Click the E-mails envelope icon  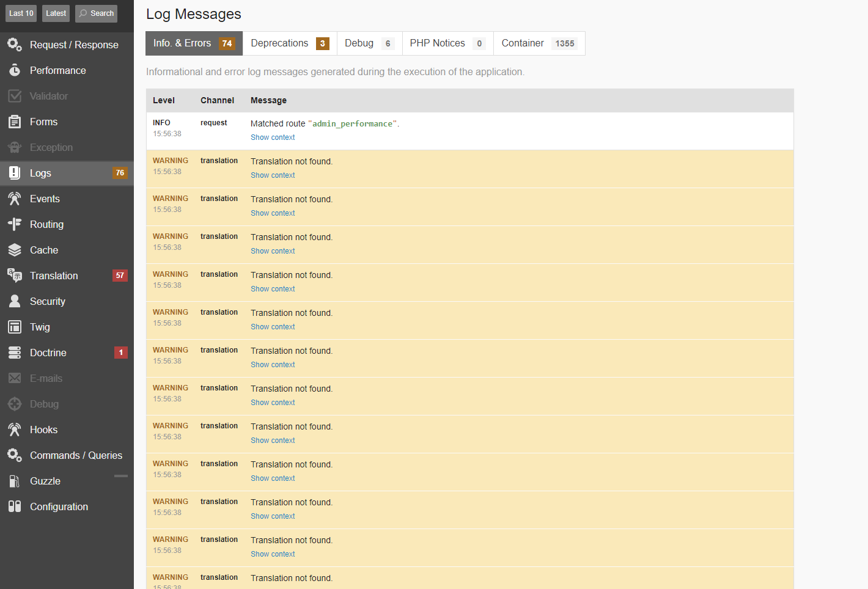tap(15, 378)
